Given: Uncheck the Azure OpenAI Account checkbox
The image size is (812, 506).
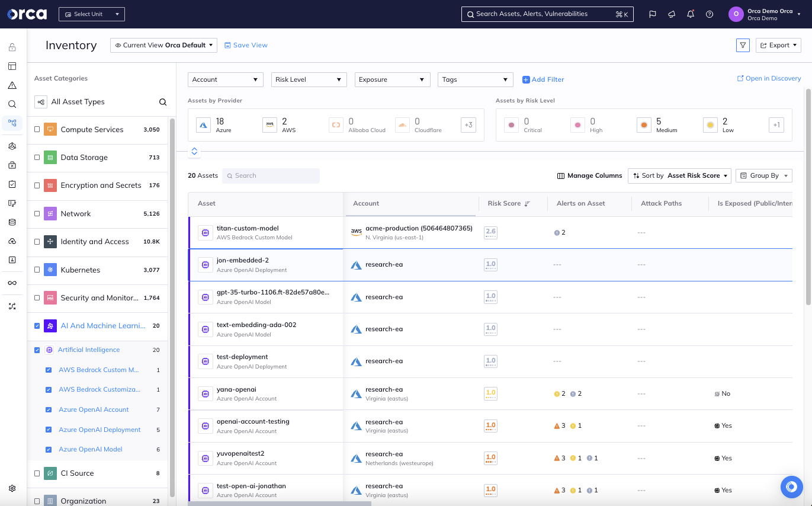Looking at the screenshot, I should (49, 409).
